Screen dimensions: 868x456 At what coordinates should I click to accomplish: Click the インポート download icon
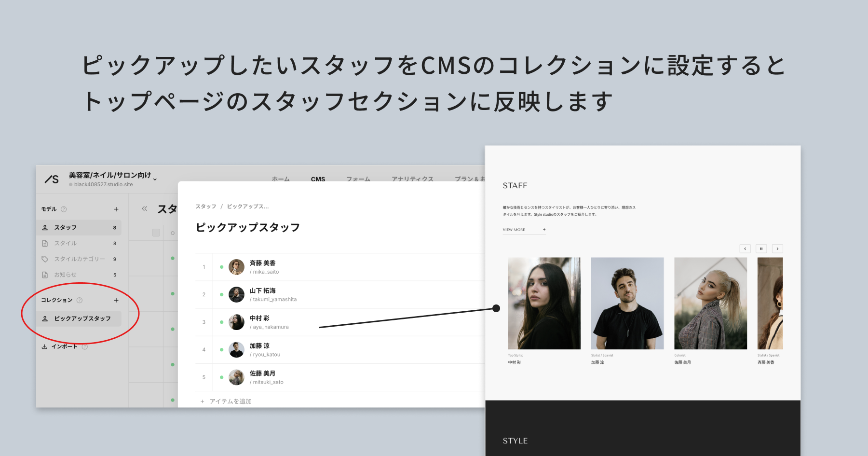(45, 346)
